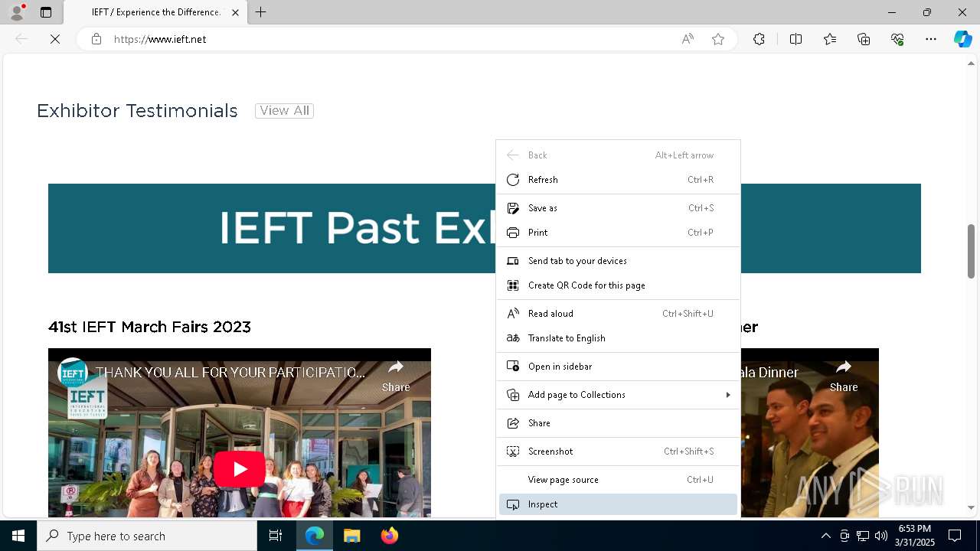
Task: Click the Refresh context menu entry
Action: click(x=618, y=180)
